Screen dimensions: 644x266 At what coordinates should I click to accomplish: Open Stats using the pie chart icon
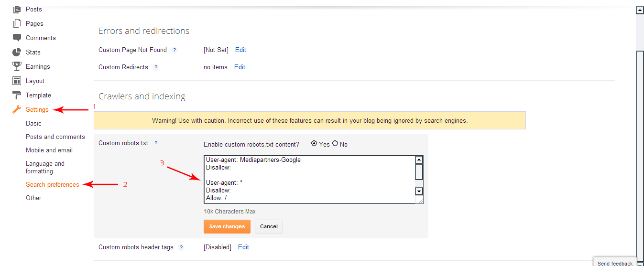(17, 52)
